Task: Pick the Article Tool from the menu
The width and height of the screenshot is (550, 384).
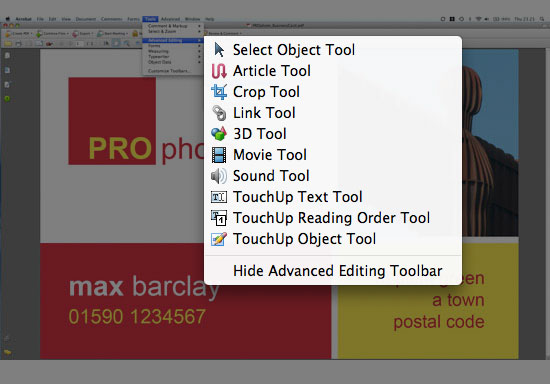Action: (333, 71)
